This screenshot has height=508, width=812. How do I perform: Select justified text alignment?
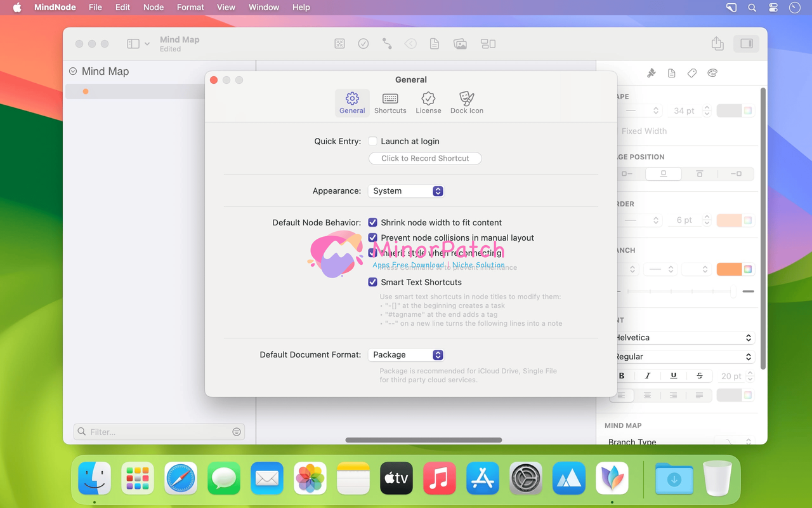699,396
